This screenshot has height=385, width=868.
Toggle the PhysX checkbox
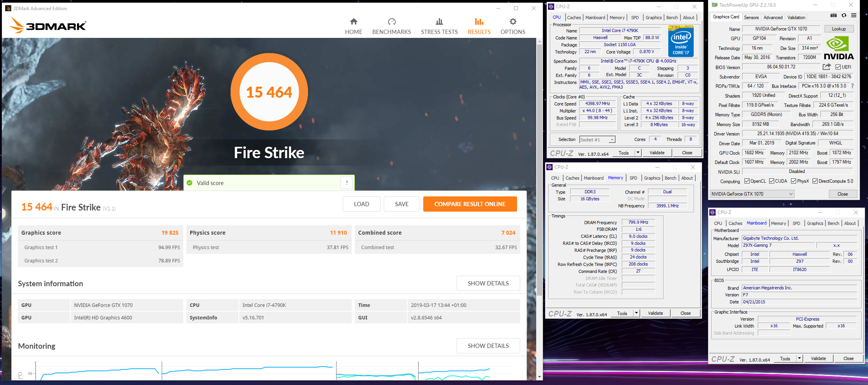pos(793,181)
